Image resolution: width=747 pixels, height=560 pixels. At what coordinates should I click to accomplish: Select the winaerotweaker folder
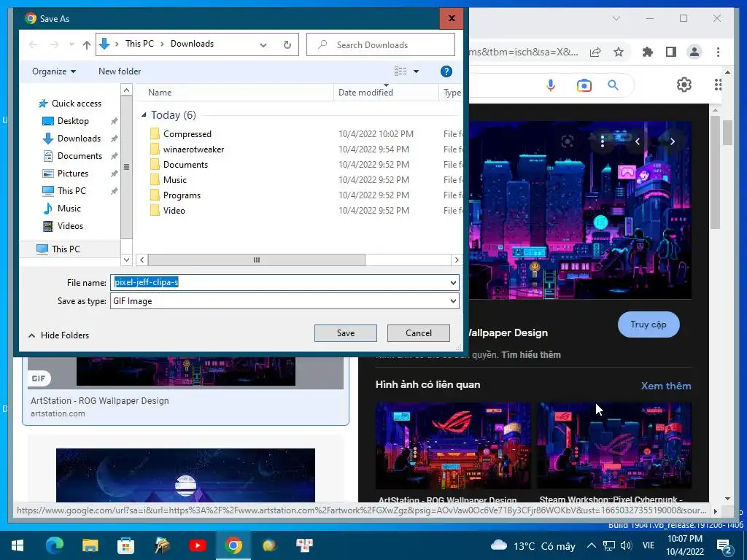193,149
